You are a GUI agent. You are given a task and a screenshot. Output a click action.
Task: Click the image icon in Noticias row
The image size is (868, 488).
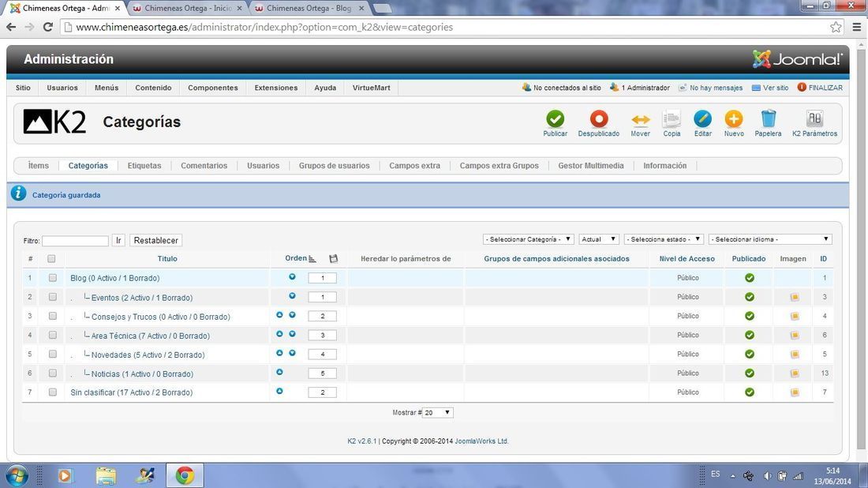point(795,374)
